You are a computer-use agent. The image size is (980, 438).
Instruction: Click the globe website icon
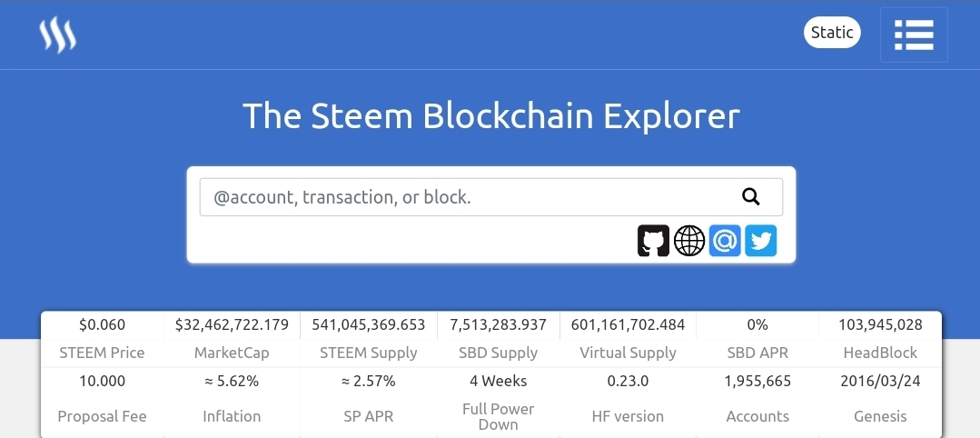689,241
